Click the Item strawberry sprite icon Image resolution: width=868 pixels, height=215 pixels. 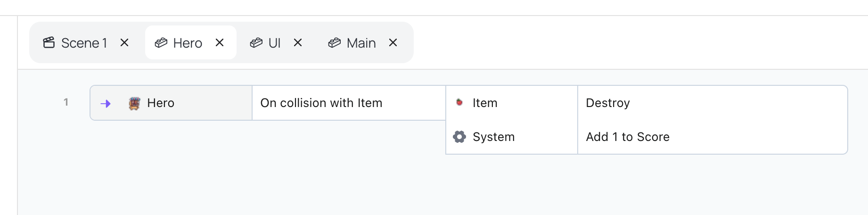point(459,102)
